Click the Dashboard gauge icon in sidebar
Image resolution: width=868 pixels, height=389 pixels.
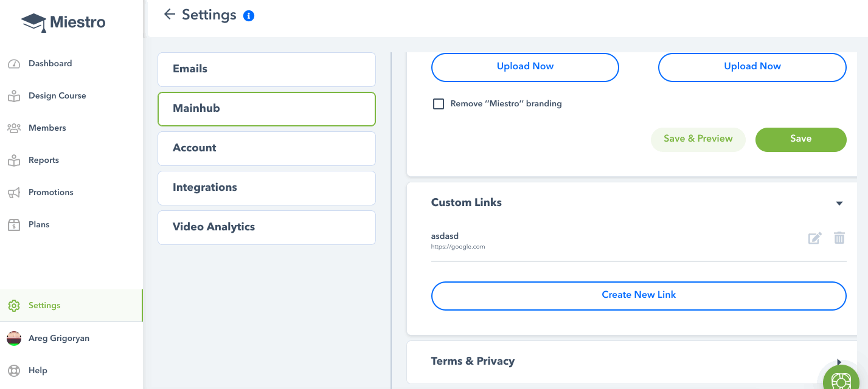click(14, 64)
